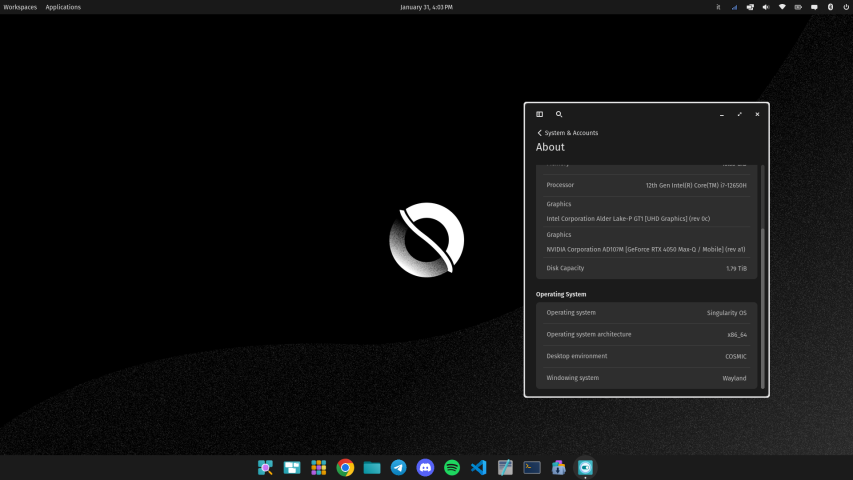Toggle the sidebar navigation icon in Settings
Image resolution: width=853 pixels, height=480 pixels.
tap(539, 114)
